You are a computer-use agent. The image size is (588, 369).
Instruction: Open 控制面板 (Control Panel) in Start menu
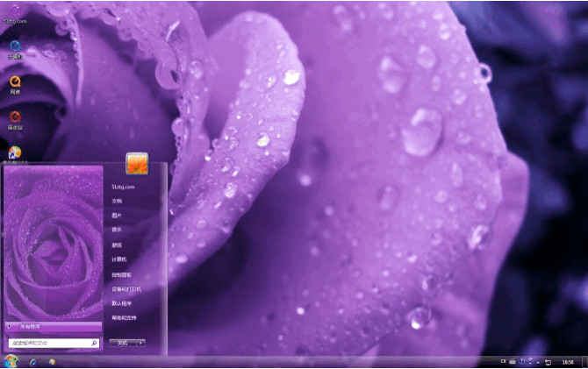(x=121, y=274)
